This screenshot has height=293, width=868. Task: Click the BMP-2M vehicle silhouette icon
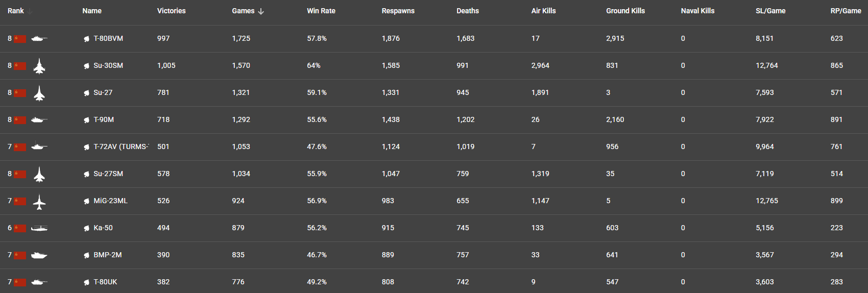click(39, 255)
